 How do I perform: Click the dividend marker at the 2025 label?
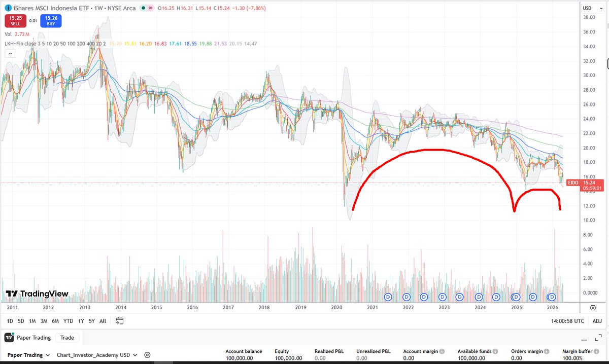pos(516,297)
